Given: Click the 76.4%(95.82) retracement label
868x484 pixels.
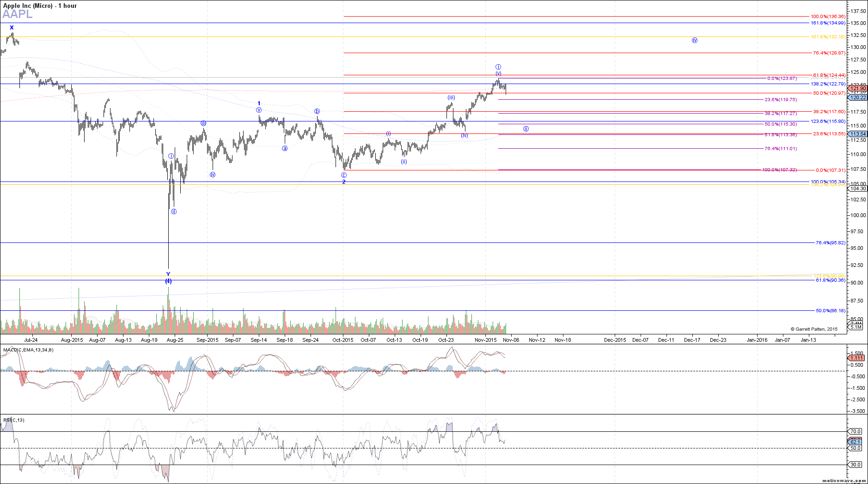Looking at the screenshot, I should pos(830,243).
